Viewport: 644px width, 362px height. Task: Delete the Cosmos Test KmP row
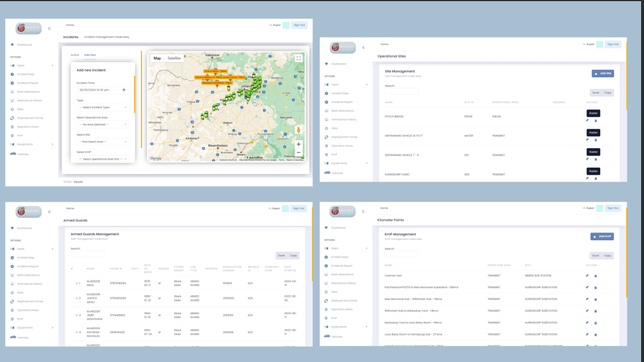click(x=596, y=276)
